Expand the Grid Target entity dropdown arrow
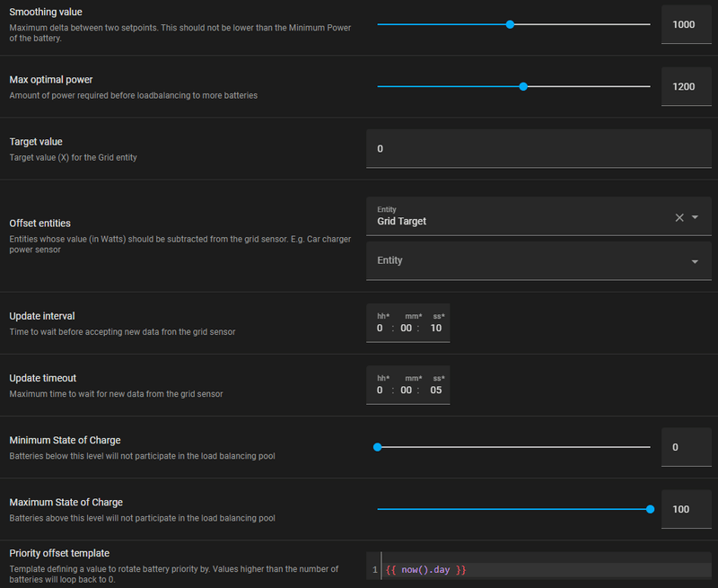Image resolution: width=718 pixels, height=588 pixels. pos(695,217)
